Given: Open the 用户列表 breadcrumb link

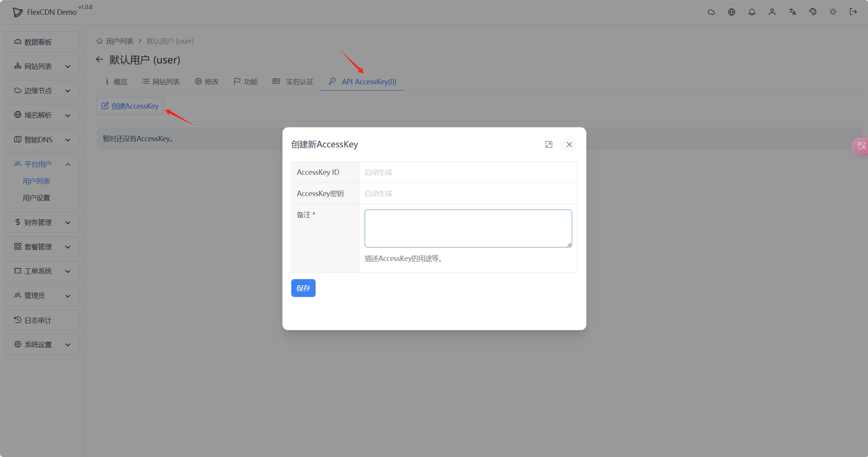Looking at the screenshot, I should 119,41.
